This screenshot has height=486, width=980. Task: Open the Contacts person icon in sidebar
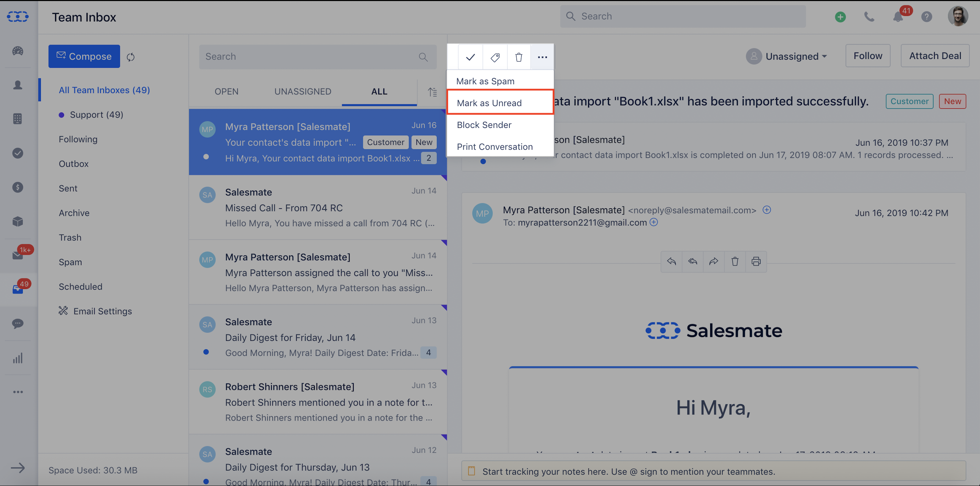17,85
